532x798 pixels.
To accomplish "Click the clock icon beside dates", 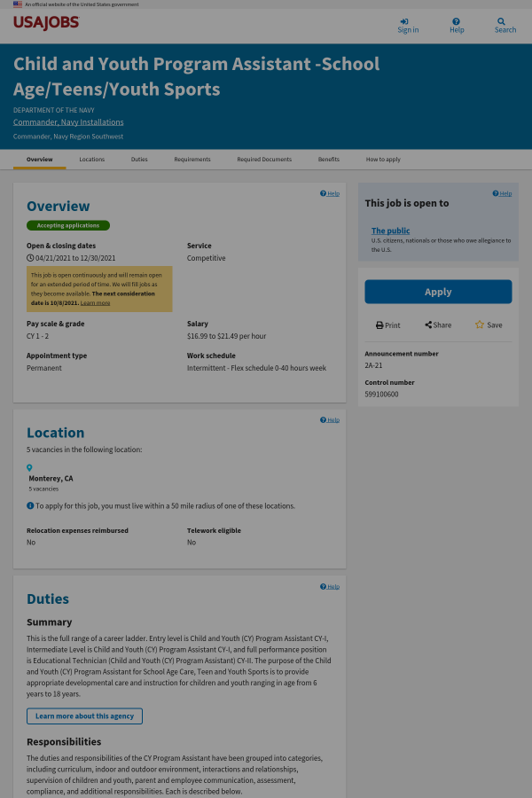I will [30, 258].
